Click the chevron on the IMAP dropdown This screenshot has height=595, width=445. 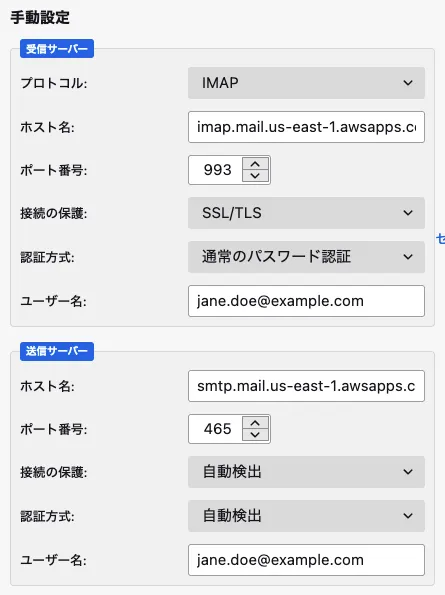pos(408,83)
